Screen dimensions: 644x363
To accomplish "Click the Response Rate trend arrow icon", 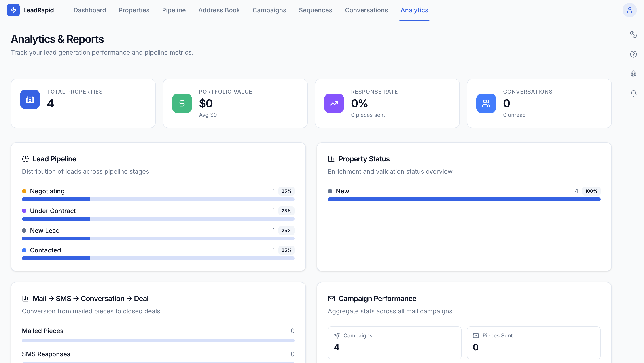I will click(x=334, y=103).
